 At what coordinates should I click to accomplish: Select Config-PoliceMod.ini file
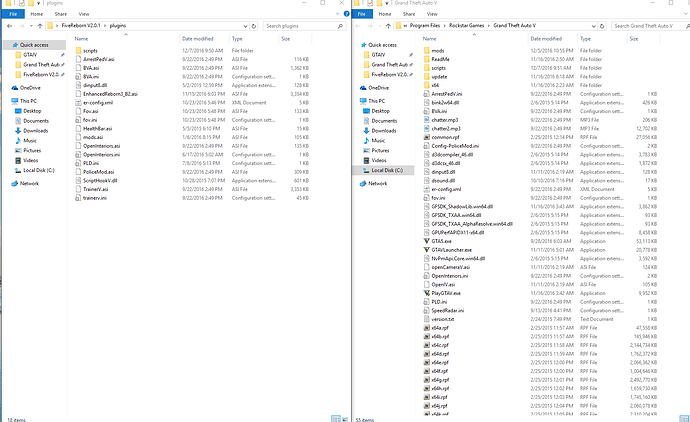tap(455, 146)
